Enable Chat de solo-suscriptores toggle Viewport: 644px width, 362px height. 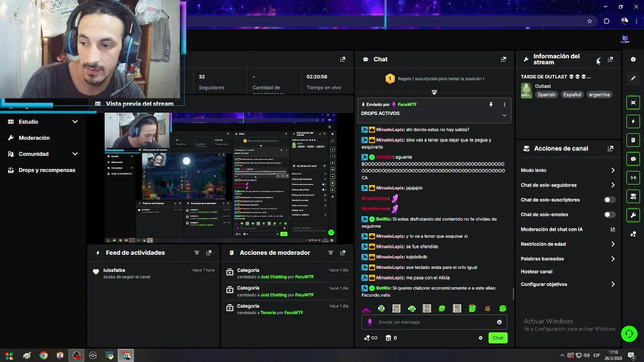(x=609, y=200)
